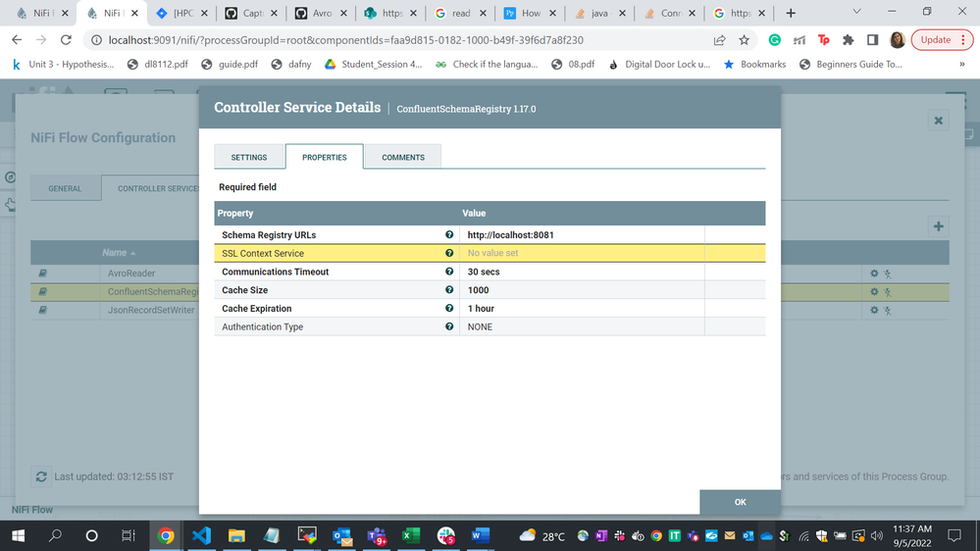Configure AvroReader with its gear icon
Screen dimensions: 980x551
[x=874, y=273]
